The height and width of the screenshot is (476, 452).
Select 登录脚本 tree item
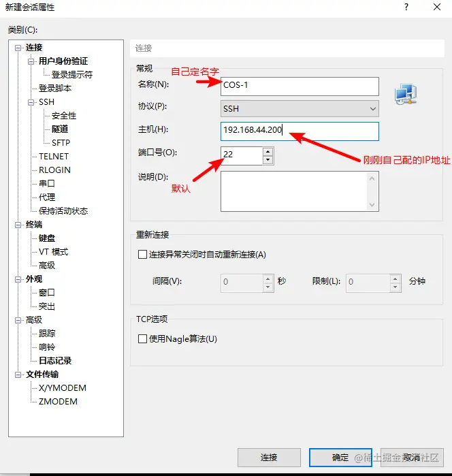pos(55,89)
